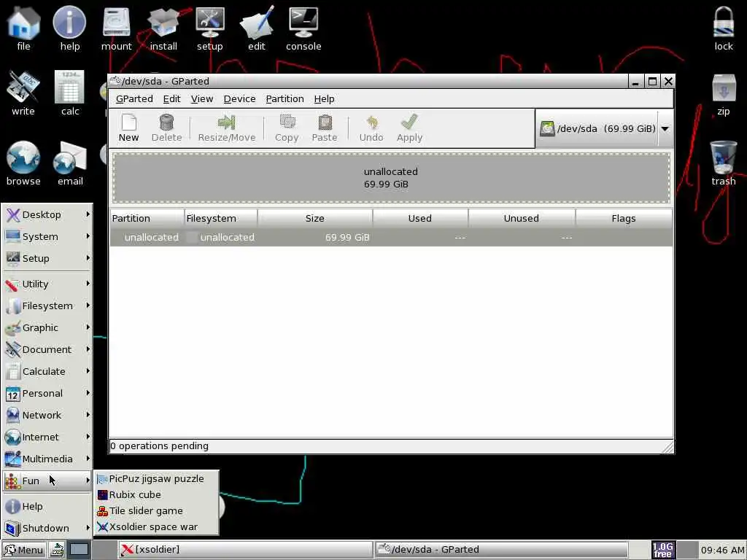Switch to /dev/sda - GParted taskbar button

click(501, 550)
